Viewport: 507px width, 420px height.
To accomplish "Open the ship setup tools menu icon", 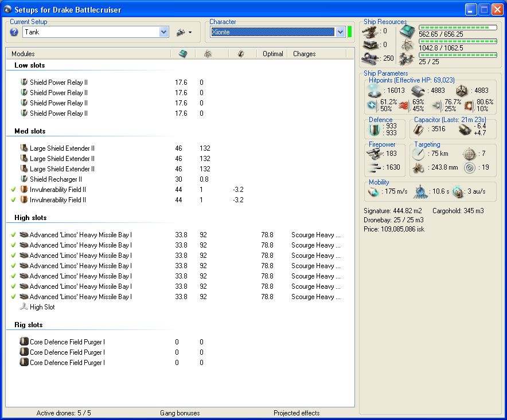I will [x=184, y=32].
